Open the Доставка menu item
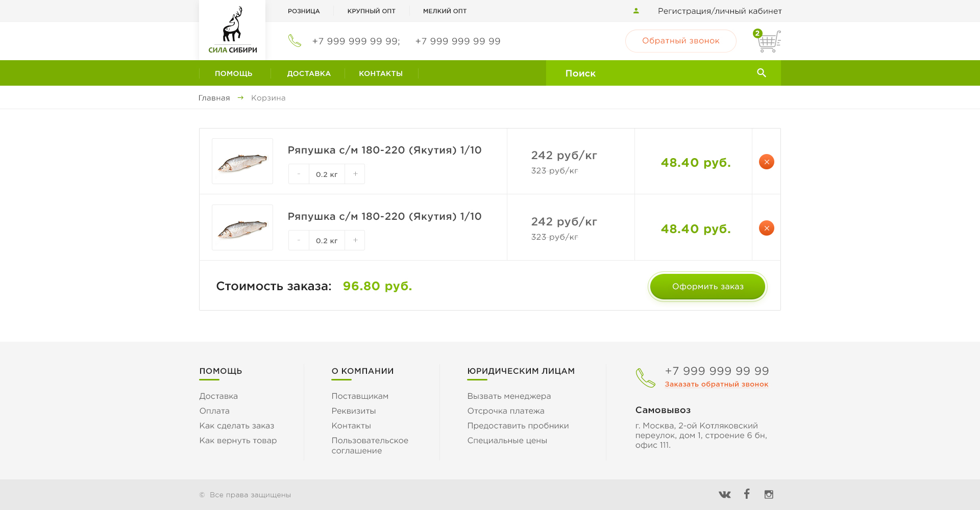Image resolution: width=980 pixels, height=510 pixels. [x=309, y=73]
